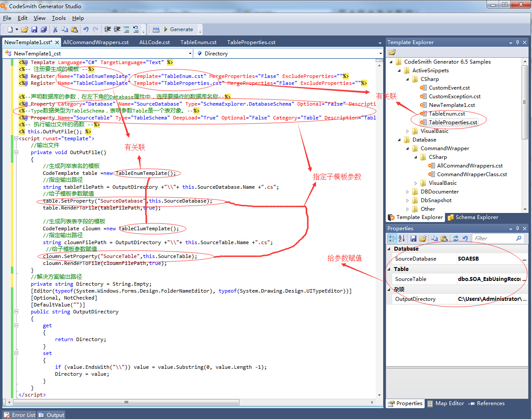Expand the DbSnapshot folder
The height and width of the screenshot is (419, 532).
click(408, 200)
